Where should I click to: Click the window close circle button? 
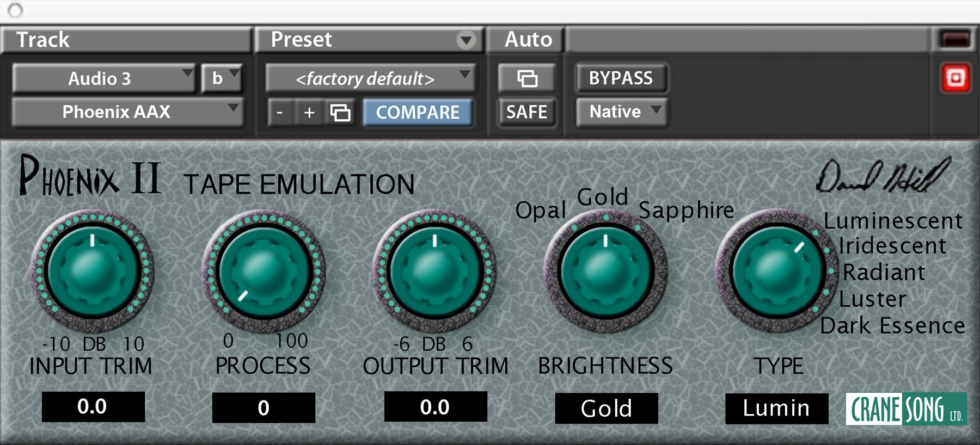pyautogui.click(x=15, y=10)
